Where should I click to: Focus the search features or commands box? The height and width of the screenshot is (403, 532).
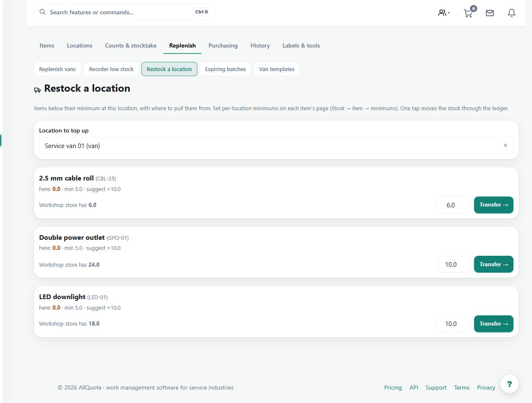(124, 12)
